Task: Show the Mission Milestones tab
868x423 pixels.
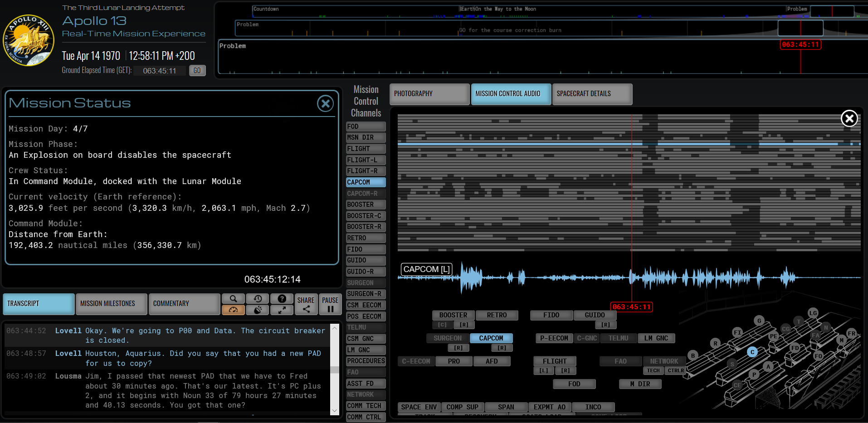Action: click(x=112, y=304)
